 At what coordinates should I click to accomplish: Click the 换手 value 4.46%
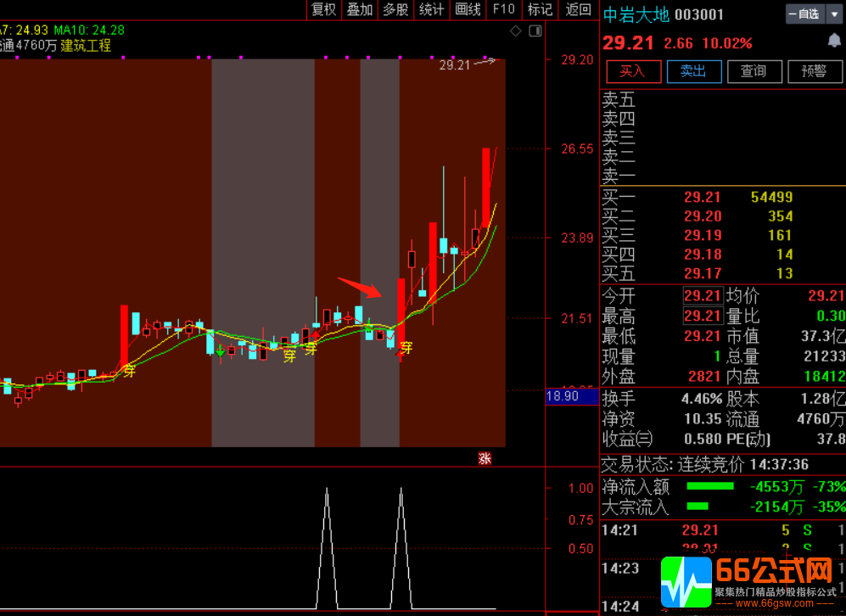coord(702,399)
